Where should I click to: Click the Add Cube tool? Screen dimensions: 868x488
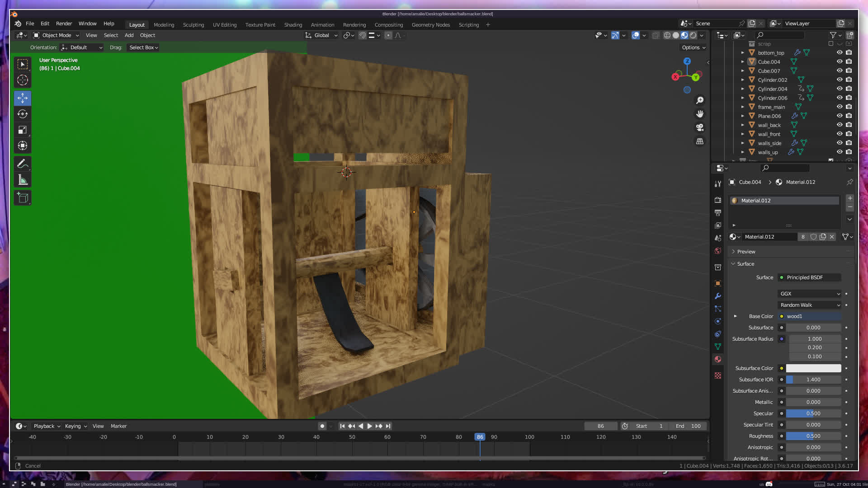23,198
